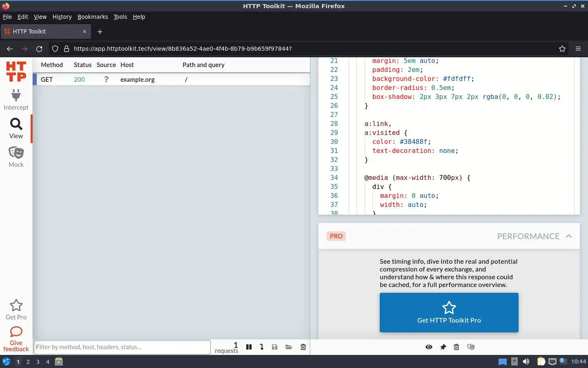588x368 pixels.
Task: Click the import HAR folder icon
Action: 289,347
